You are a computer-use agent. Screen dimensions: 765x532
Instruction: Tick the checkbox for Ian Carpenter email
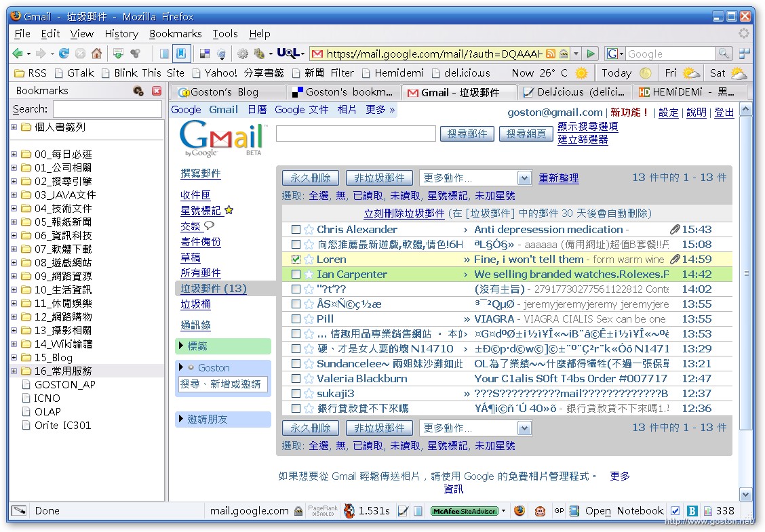click(296, 274)
